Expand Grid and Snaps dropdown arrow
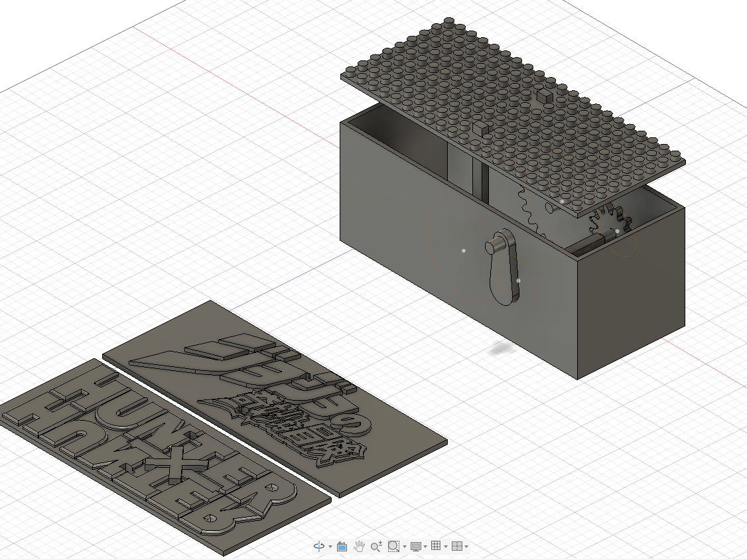 pyautogui.click(x=445, y=547)
